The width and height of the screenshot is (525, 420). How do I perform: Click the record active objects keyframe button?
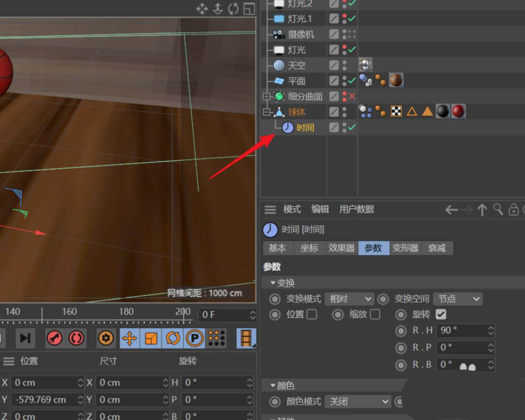click(x=55, y=338)
